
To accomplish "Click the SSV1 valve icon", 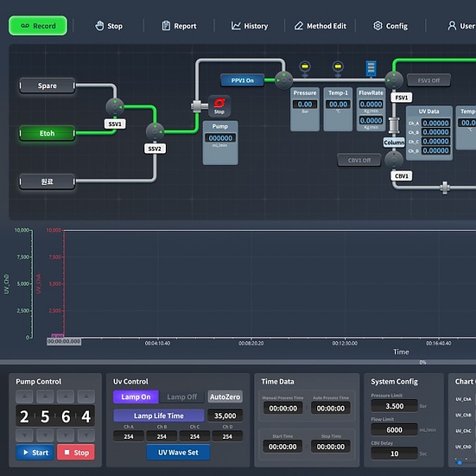I will pyautogui.click(x=115, y=106).
